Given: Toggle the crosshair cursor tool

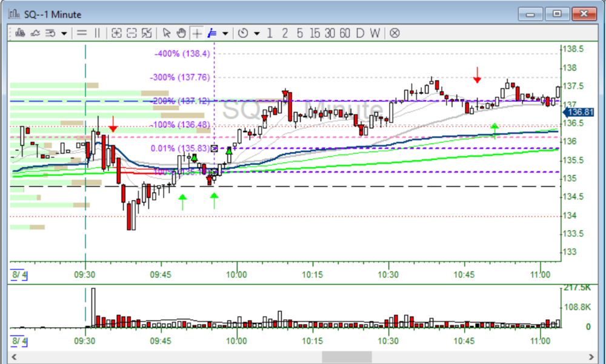Looking at the screenshot, I should tap(197, 33).
